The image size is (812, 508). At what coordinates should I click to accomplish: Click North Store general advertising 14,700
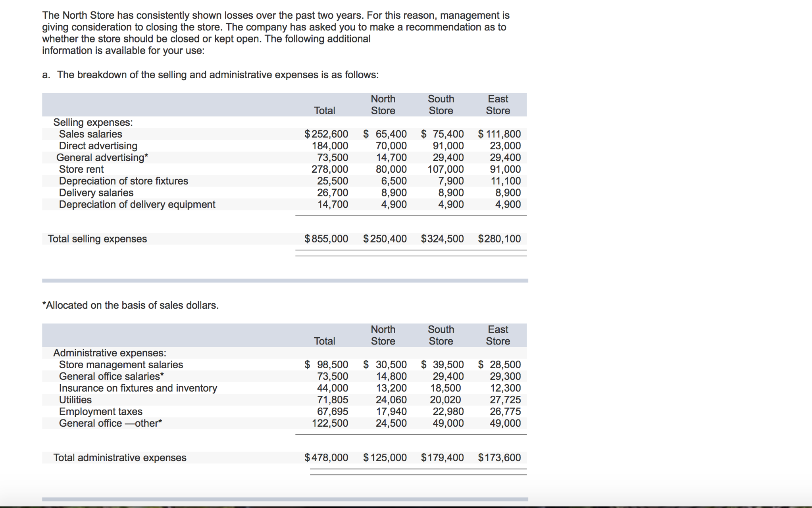coord(391,158)
